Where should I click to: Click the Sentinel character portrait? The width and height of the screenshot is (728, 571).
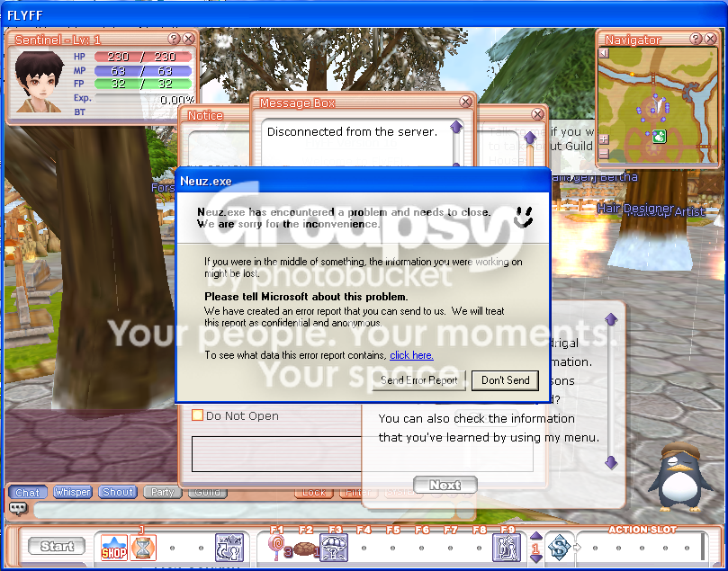[39, 82]
